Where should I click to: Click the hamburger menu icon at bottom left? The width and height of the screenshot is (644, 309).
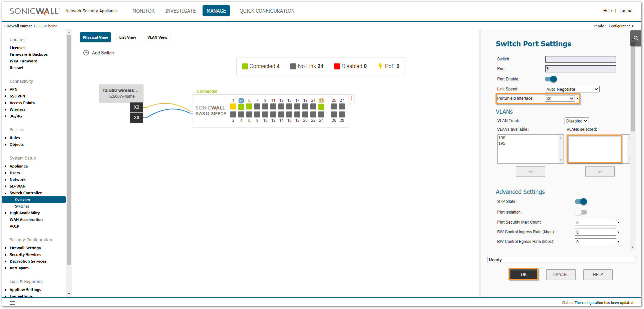click(12, 303)
